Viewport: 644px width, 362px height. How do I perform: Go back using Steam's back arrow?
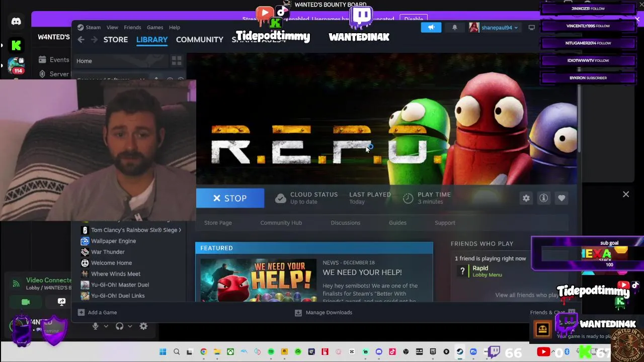tap(81, 40)
